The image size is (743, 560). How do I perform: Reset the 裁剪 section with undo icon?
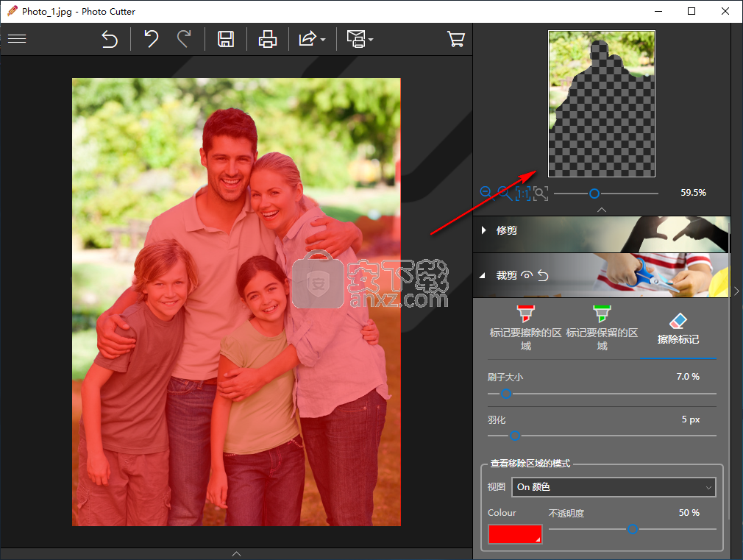(x=543, y=275)
